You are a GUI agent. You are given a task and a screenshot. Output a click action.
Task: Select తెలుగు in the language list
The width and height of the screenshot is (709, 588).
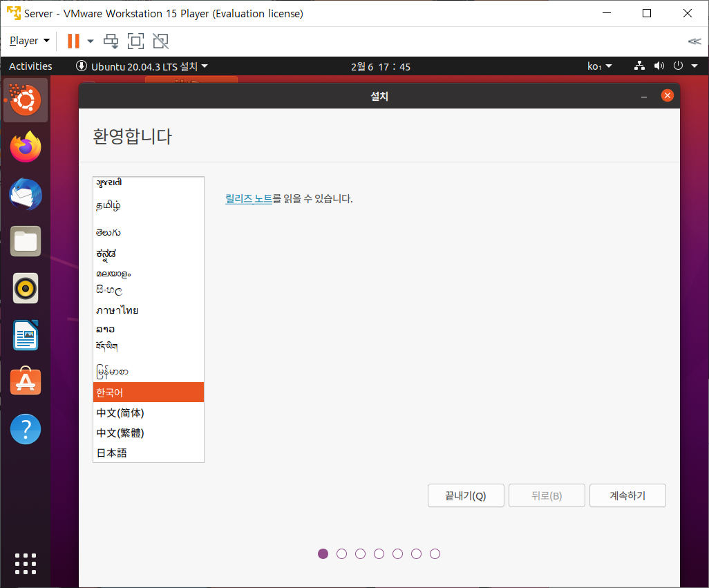[x=149, y=232]
